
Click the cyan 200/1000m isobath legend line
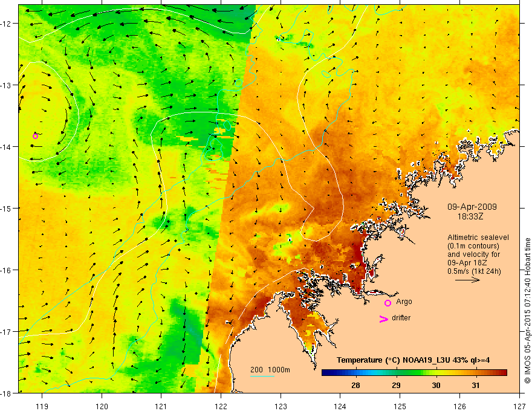coord(262,376)
